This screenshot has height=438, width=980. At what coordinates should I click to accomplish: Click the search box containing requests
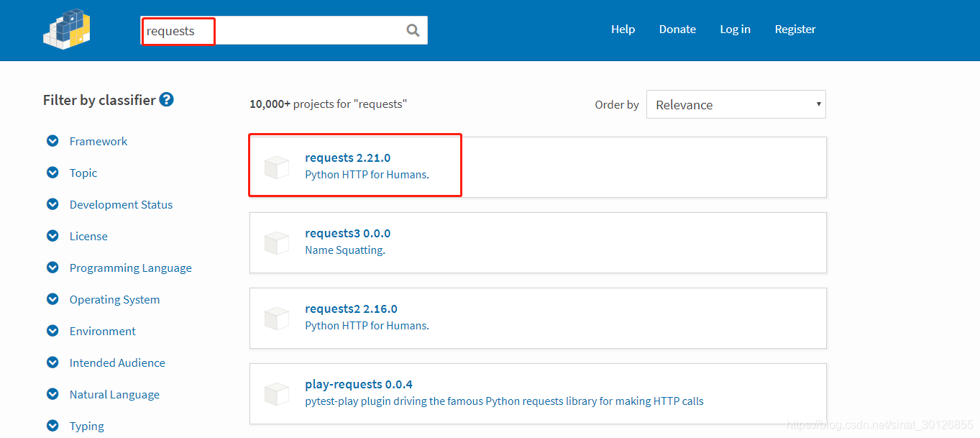point(273,31)
